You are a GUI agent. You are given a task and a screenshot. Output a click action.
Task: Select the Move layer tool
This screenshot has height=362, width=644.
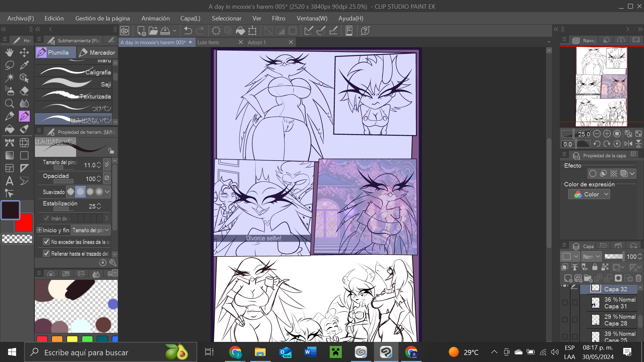24,52
